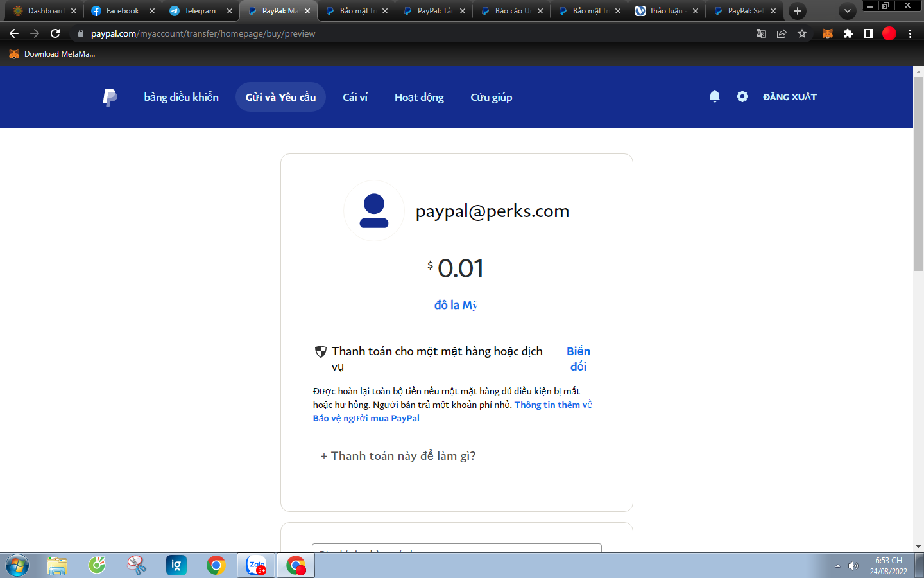Open 'Cái ví' wallet page
The width and height of the screenshot is (924, 578).
point(355,97)
